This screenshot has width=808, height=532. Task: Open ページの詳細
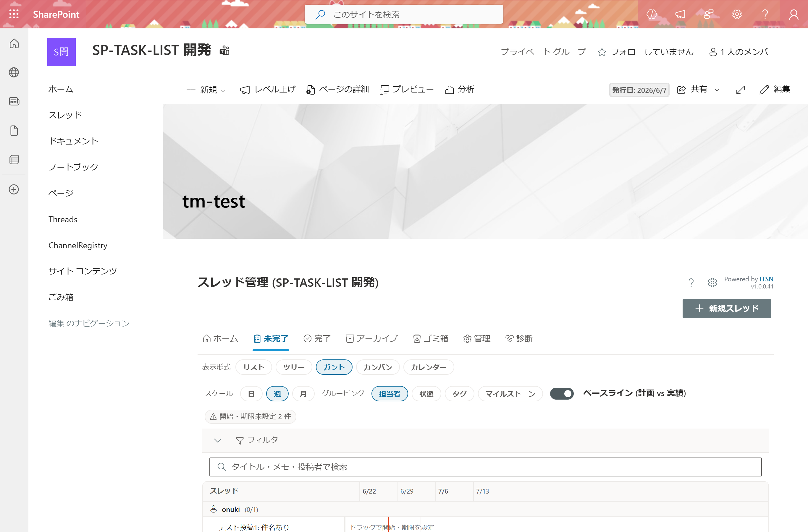pos(337,90)
